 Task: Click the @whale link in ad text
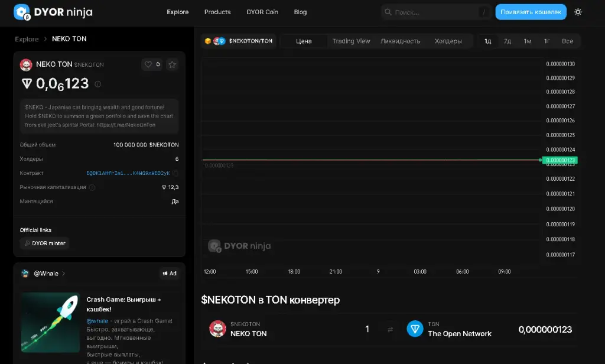[x=97, y=321]
